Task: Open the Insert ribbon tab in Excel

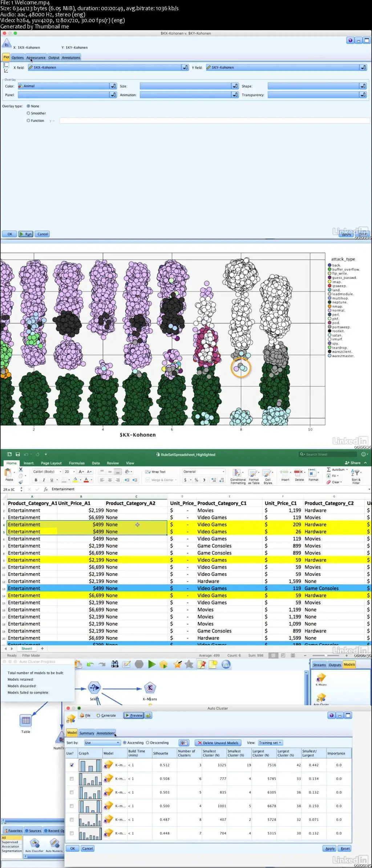Action: pos(28,463)
